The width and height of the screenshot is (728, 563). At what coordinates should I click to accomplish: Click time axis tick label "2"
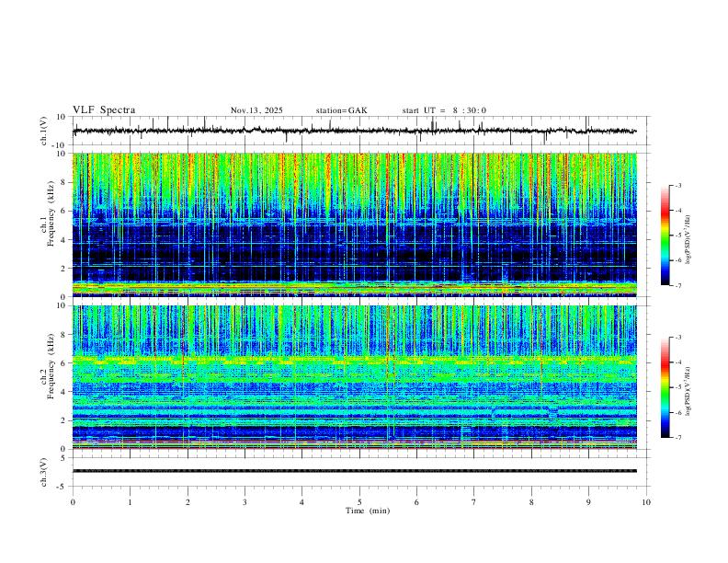[188, 502]
